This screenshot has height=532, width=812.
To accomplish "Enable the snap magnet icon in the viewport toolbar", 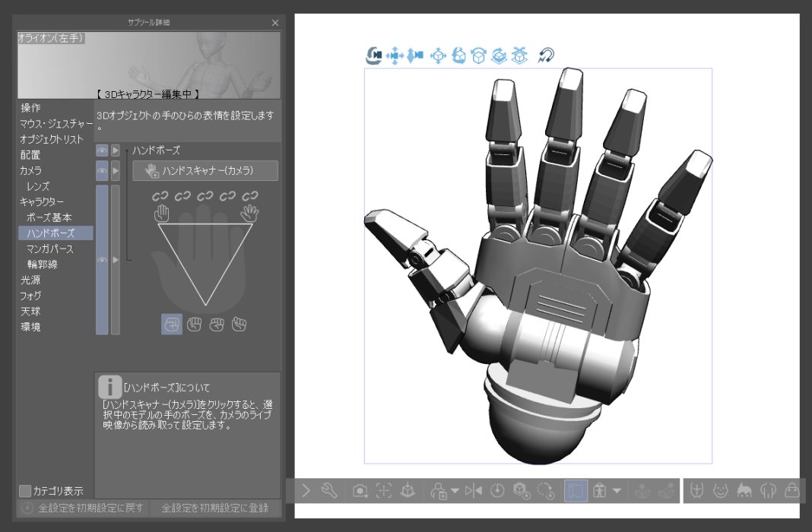I will (x=546, y=55).
